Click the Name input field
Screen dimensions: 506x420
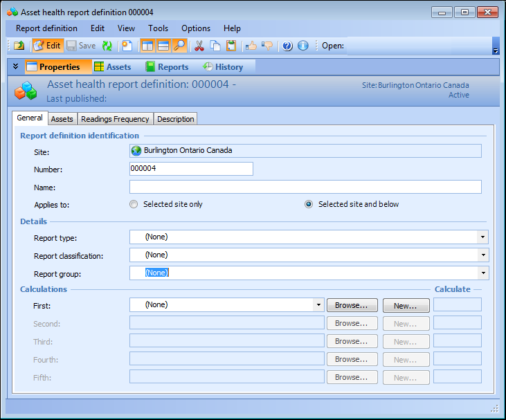[x=305, y=187]
